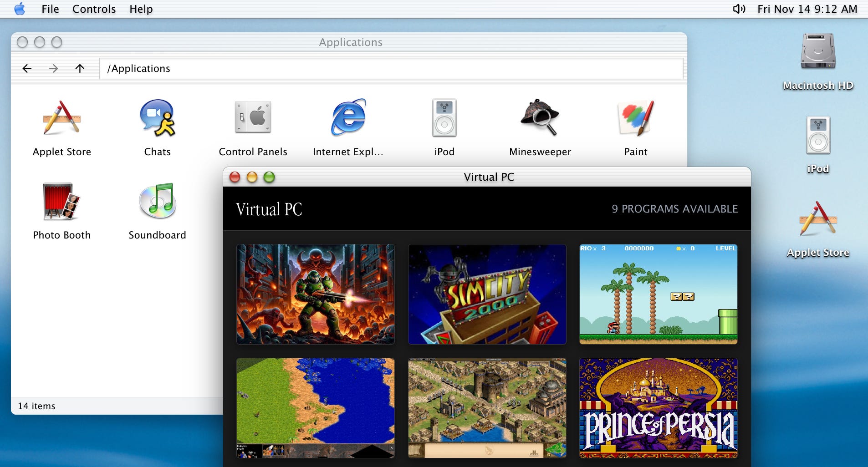Launch SimCity 2000 in Virtual PC
The height and width of the screenshot is (467, 868).
487,294
